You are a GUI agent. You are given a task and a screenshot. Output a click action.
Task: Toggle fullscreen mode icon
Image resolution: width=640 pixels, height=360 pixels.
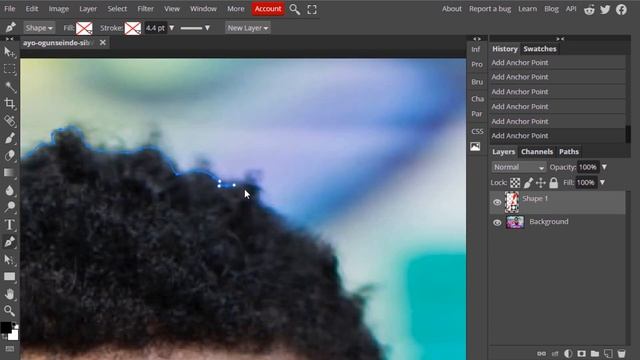(312, 9)
